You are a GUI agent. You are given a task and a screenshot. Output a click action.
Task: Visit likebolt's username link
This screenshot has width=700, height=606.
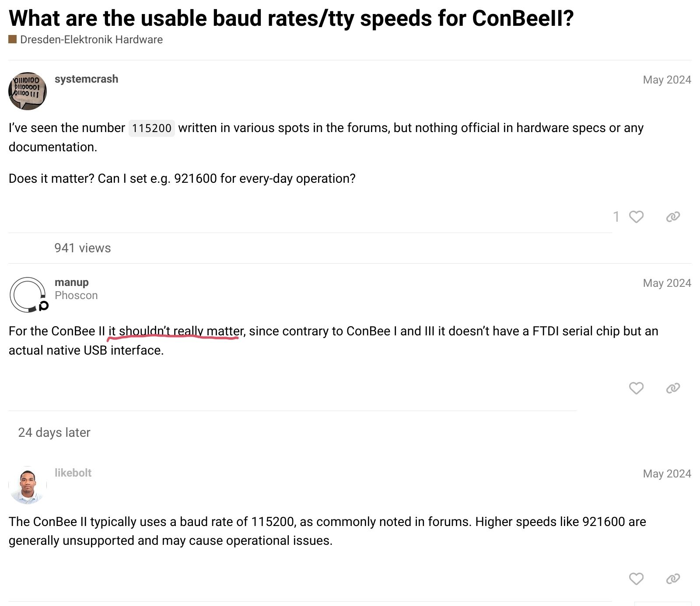click(73, 473)
